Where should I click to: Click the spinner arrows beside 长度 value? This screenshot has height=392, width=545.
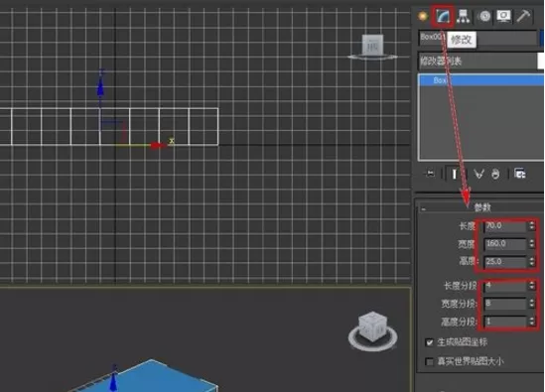pyautogui.click(x=532, y=226)
